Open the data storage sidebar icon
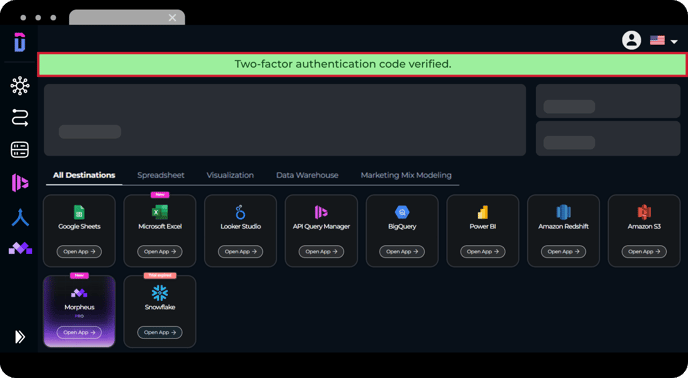Screen dimensions: 688x378 pos(20,150)
